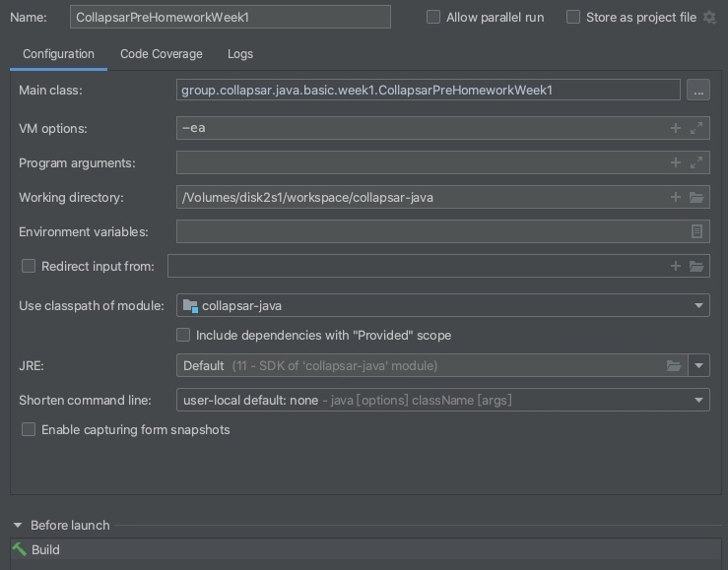Check Include dependencies with "Provided" scope
Screen dimensions: 728x570
pyautogui.click(x=183, y=335)
